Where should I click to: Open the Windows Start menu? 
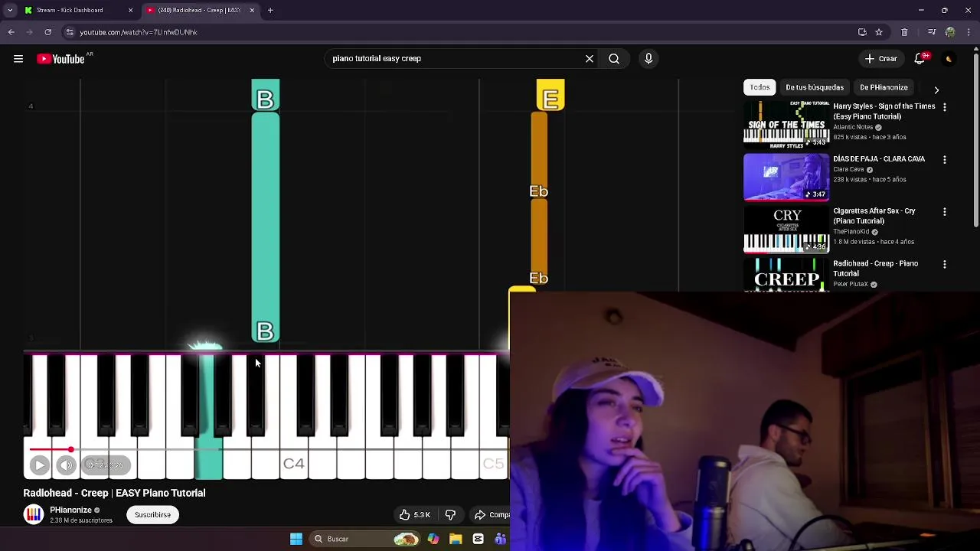[296, 539]
